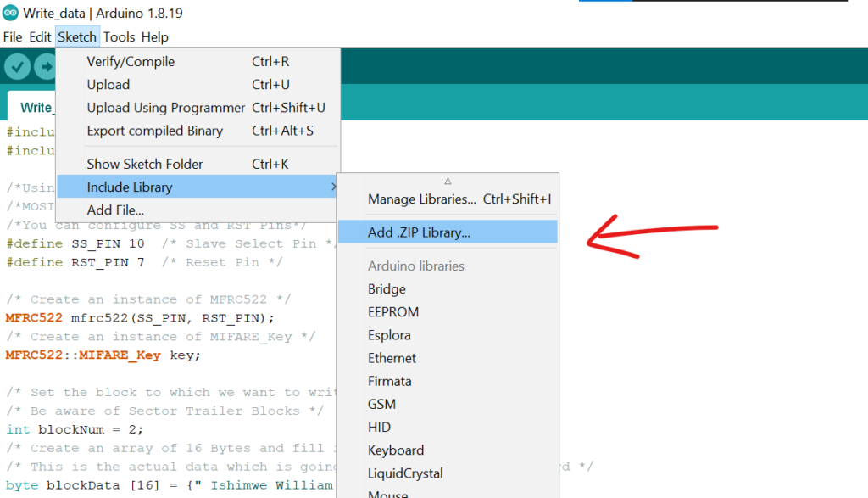Select Add .ZIP Library... option

pos(419,232)
